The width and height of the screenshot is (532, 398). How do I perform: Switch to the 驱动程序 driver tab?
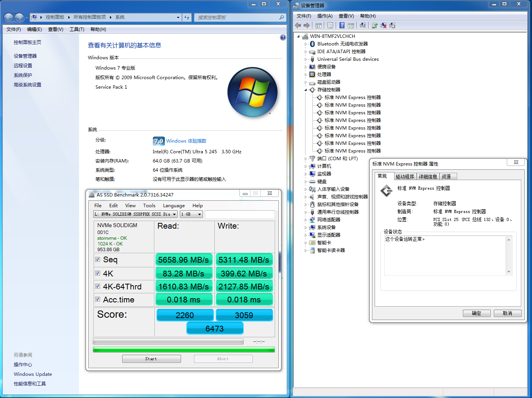(405, 177)
